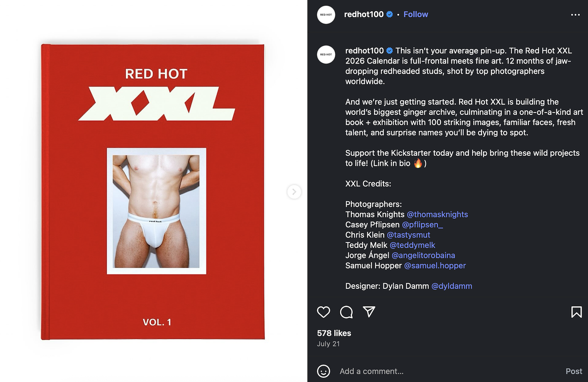The image size is (588, 382).
Task: Save post with bookmark icon
Action: (576, 312)
